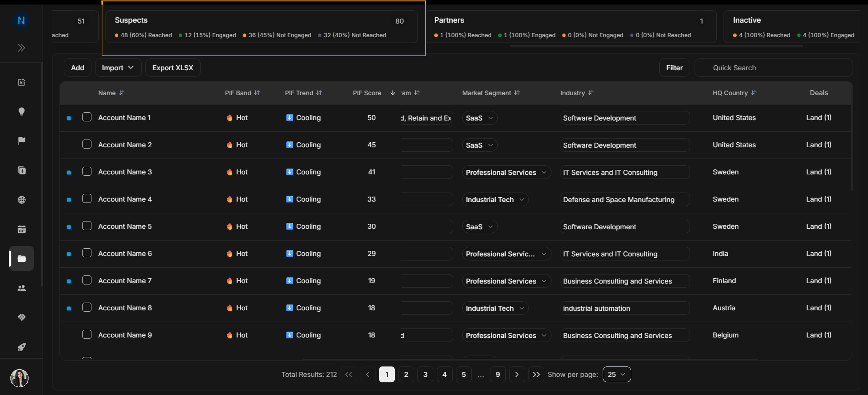
Task: Open the user profile avatar
Action: pos(19,378)
